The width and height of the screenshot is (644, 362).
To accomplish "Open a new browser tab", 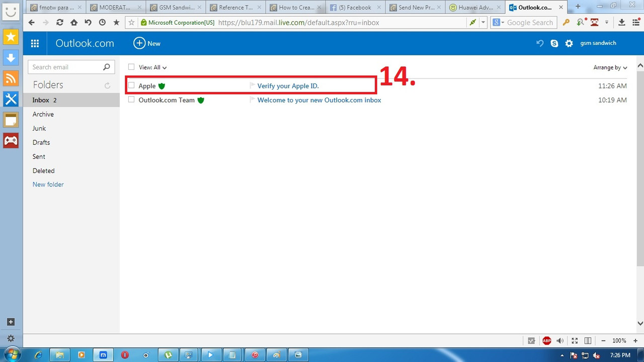I will click(578, 7).
